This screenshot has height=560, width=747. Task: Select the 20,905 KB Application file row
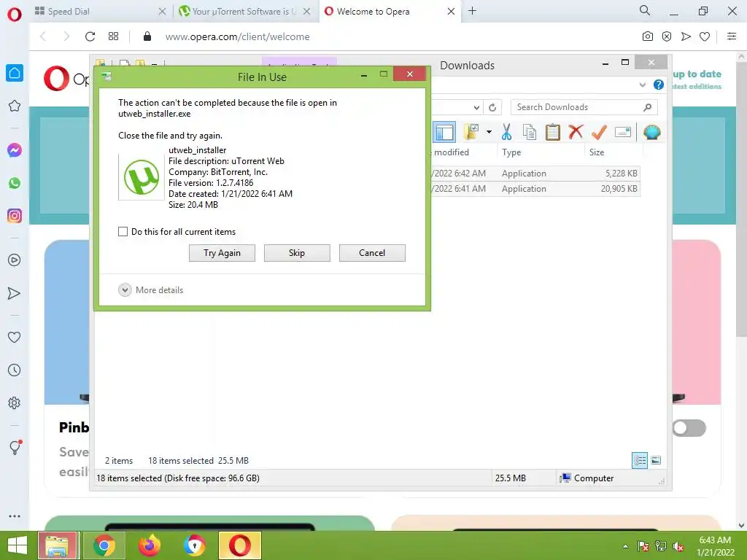535,189
